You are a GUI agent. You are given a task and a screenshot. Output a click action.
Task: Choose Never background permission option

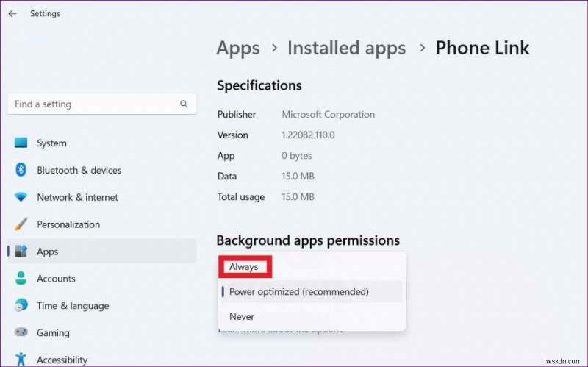[x=312, y=316]
